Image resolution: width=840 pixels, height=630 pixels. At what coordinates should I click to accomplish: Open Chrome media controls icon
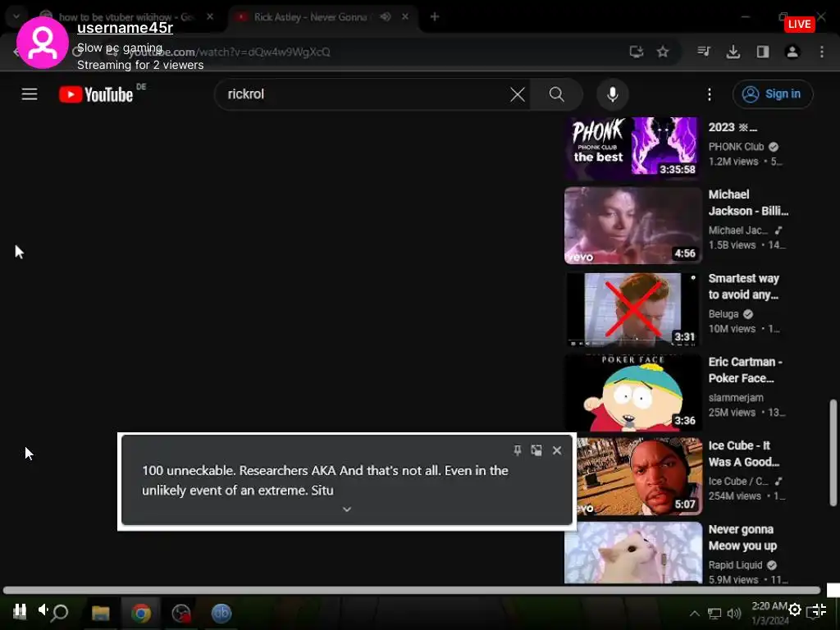tap(703, 52)
